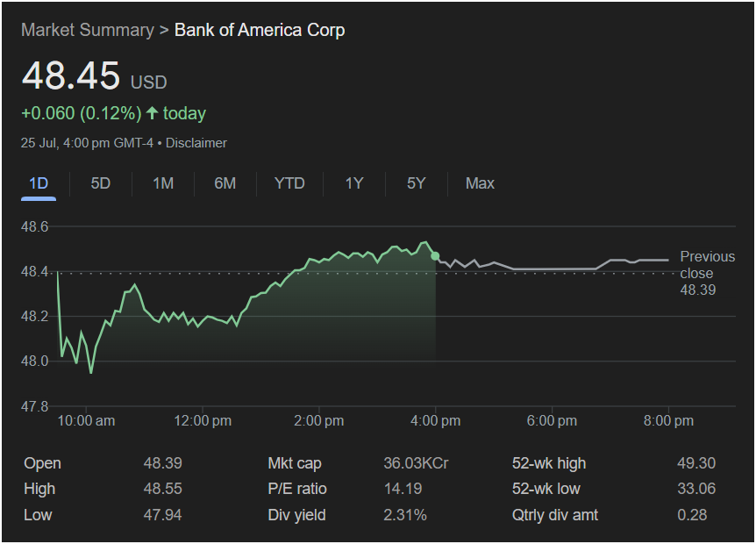The width and height of the screenshot is (756, 544).
Task: Select the 1D time range tab
Action: 39,183
